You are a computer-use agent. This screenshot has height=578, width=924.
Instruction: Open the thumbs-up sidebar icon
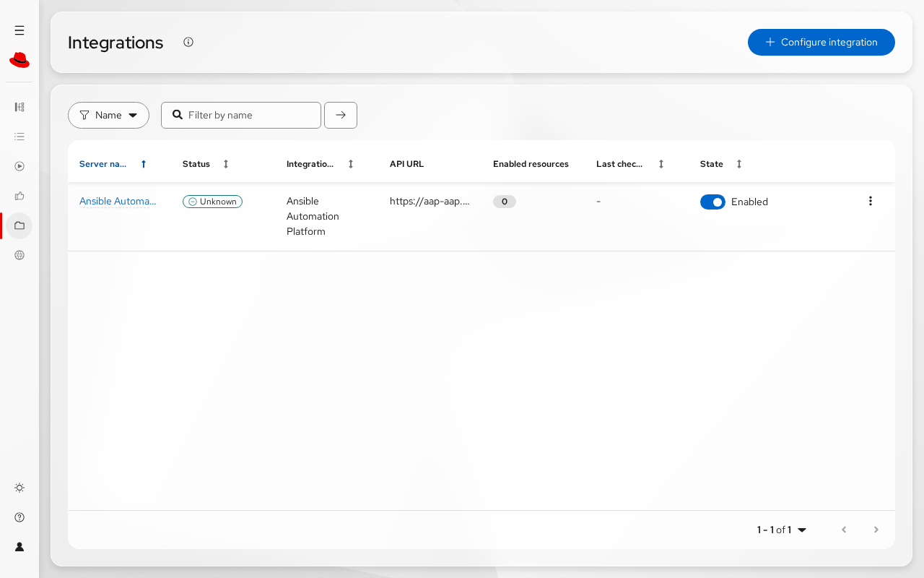pos(19,196)
